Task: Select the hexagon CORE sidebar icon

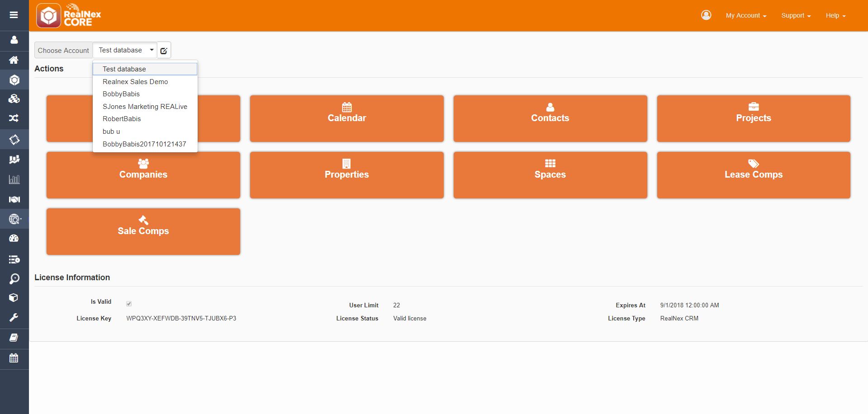Action: coord(14,80)
